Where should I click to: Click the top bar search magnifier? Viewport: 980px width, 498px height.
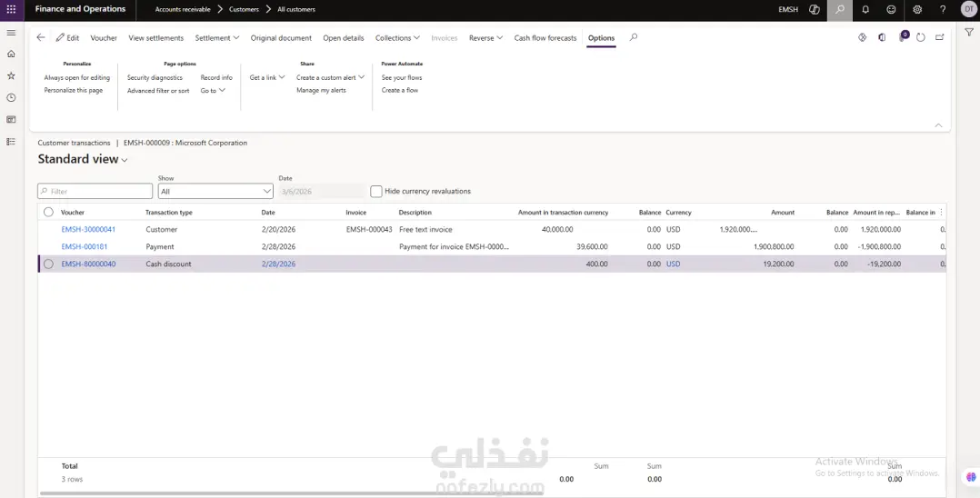pyautogui.click(x=839, y=10)
